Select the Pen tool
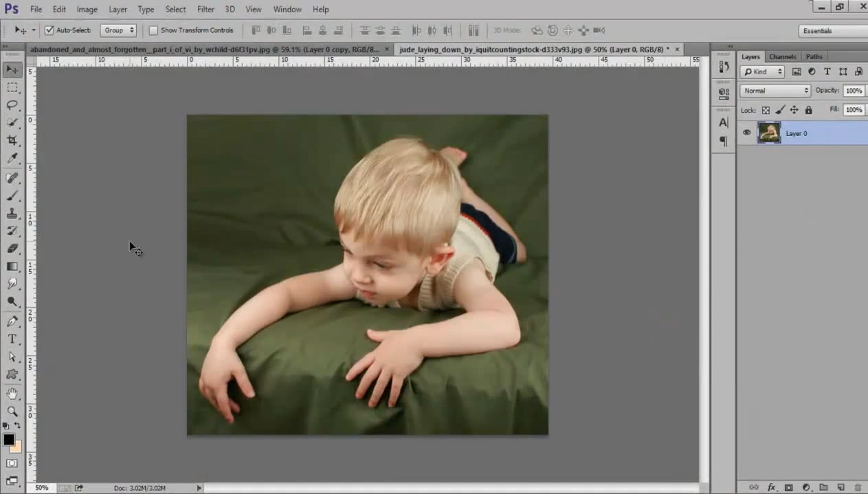 [x=12, y=321]
